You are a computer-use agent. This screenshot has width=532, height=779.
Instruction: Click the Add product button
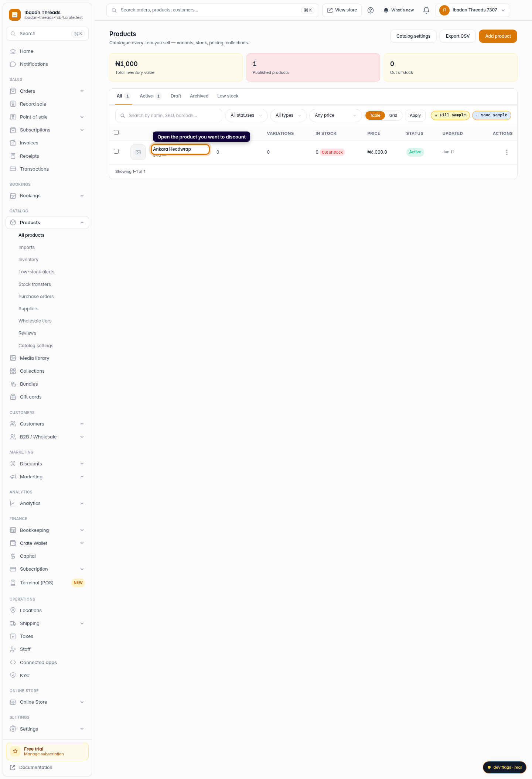point(498,36)
